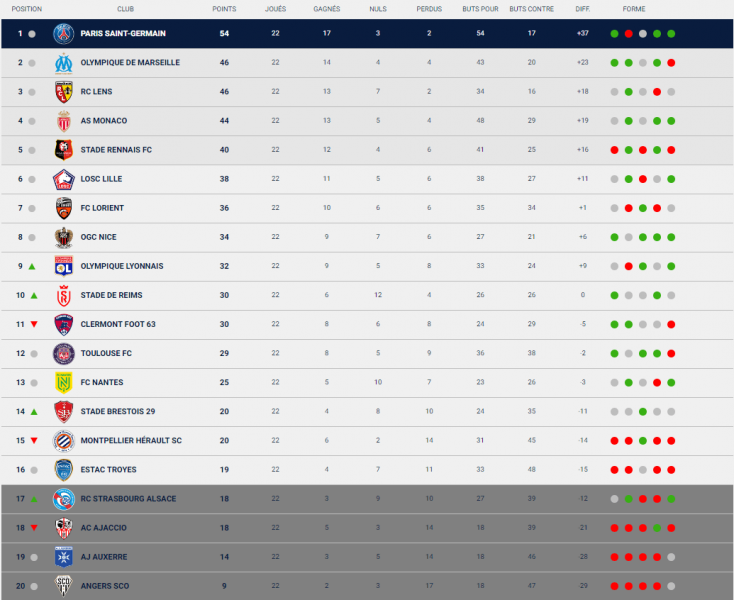
Task: Click the green up arrow beside Stade Brestois 29
Action: click(x=32, y=411)
